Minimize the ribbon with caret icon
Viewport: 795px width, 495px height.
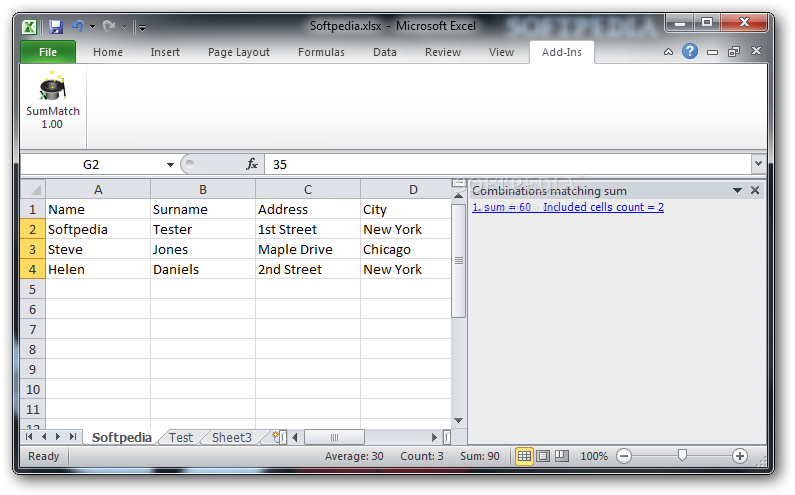click(x=668, y=52)
